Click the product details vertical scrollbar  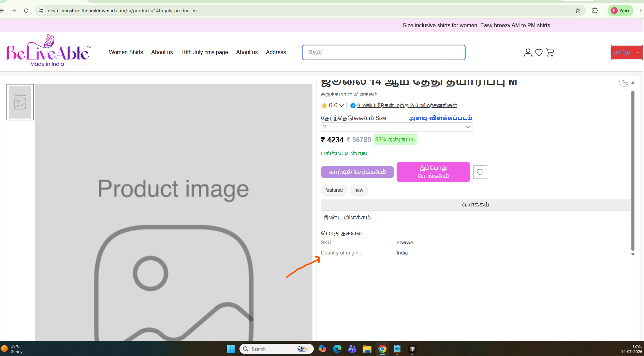pyautogui.click(x=633, y=170)
